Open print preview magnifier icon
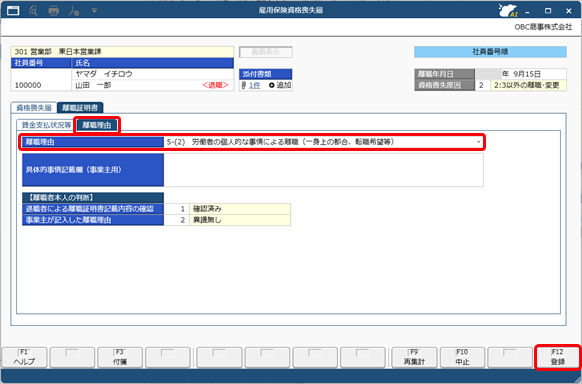The height and width of the screenshot is (384, 582). click(x=33, y=11)
